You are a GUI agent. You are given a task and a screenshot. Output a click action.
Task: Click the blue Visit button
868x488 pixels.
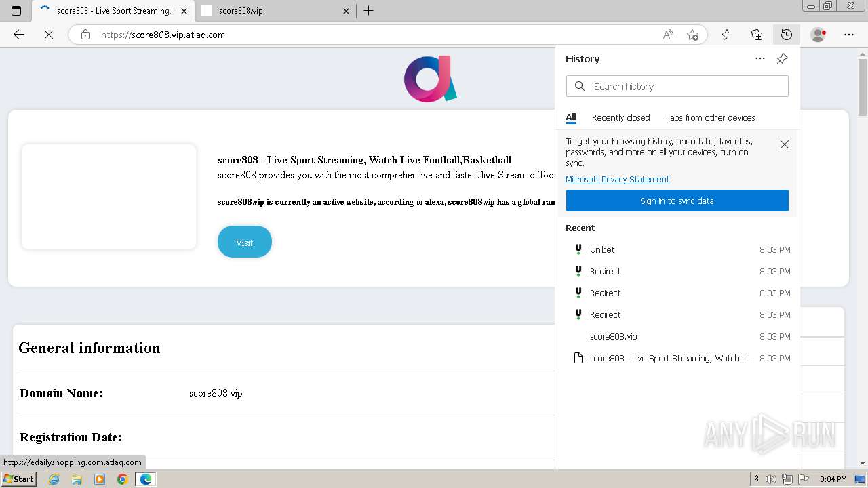tap(244, 242)
